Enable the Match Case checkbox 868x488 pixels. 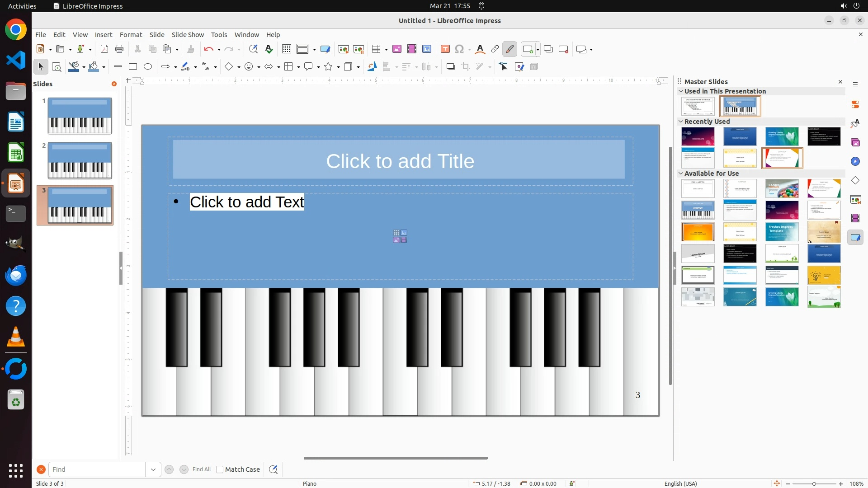[220, 469]
